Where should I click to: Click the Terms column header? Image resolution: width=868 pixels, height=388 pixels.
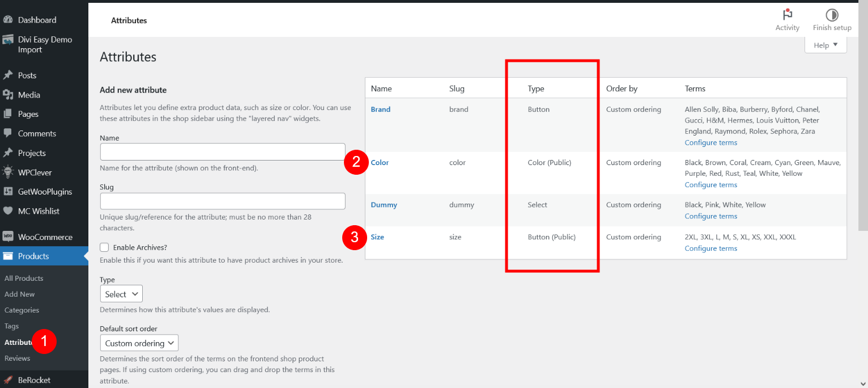click(x=695, y=88)
